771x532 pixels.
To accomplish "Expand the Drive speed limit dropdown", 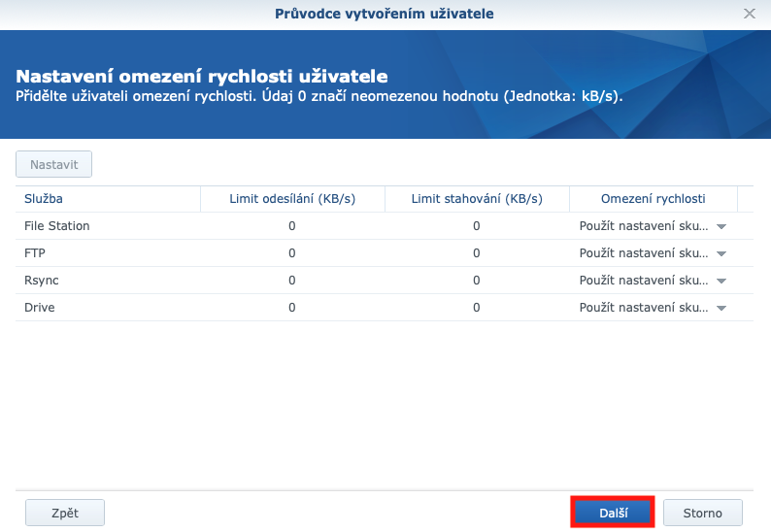I will coord(721,308).
